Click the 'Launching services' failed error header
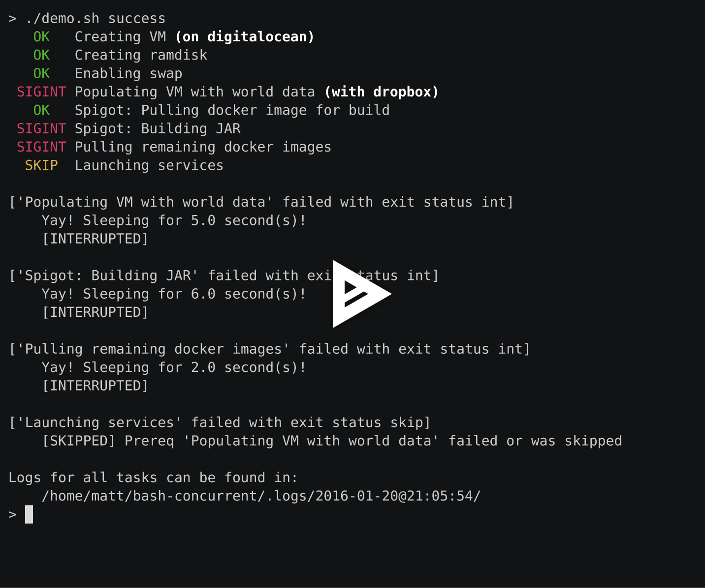The image size is (705, 588). pos(220,423)
